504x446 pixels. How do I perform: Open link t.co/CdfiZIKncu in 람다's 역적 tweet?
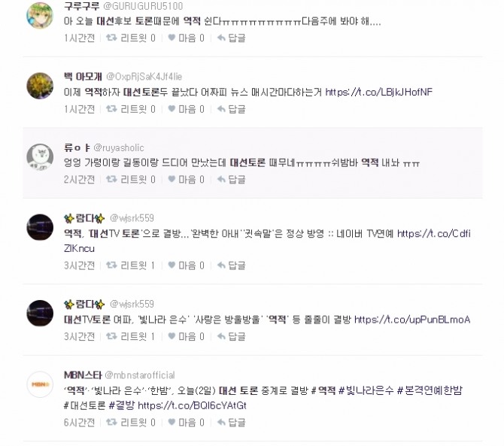pos(433,234)
